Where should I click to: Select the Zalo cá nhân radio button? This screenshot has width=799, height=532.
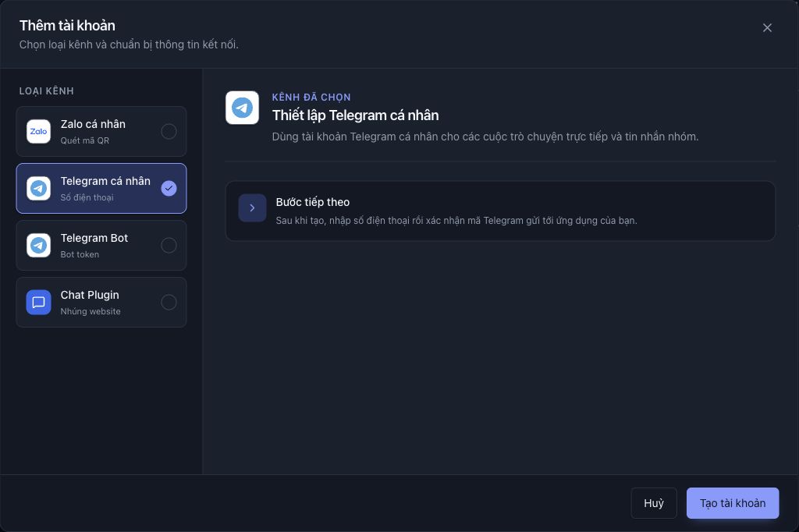coord(169,132)
